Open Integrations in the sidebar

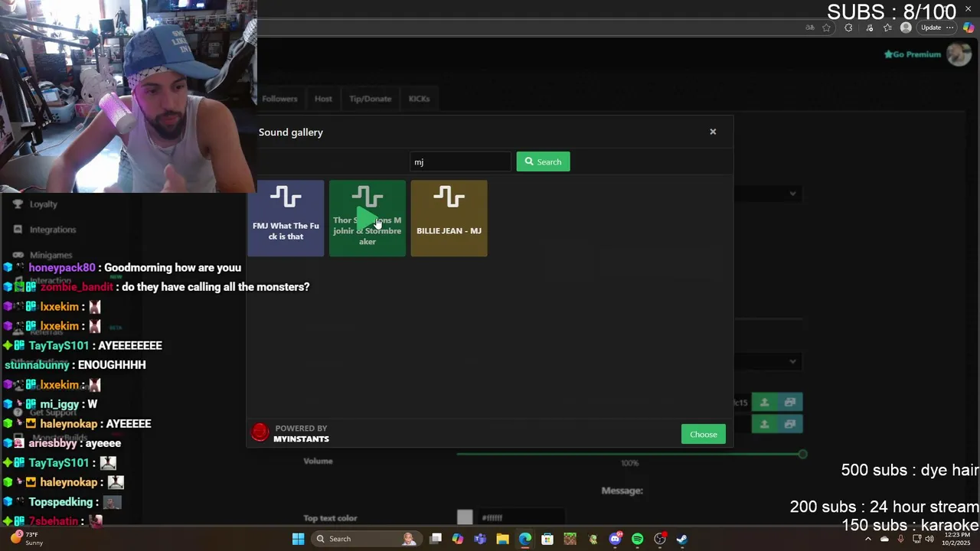[x=53, y=230]
